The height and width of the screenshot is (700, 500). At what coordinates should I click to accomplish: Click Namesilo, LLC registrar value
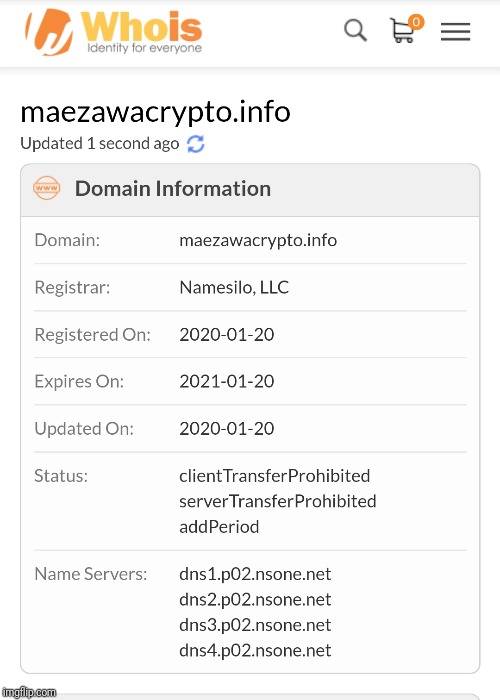pos(234,287)
